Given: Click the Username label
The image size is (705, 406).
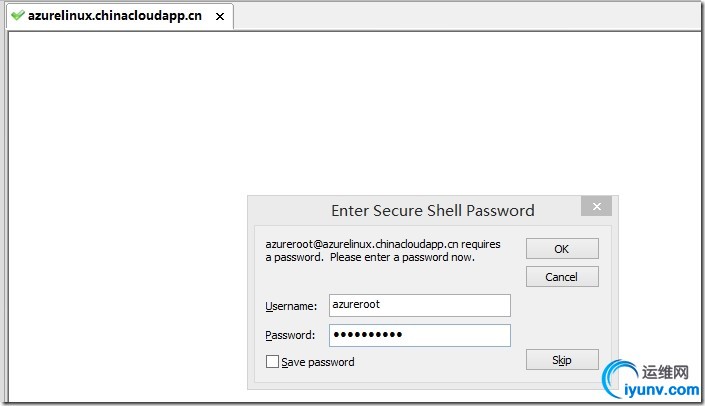Looking at the screenshot, I should 291,306.
